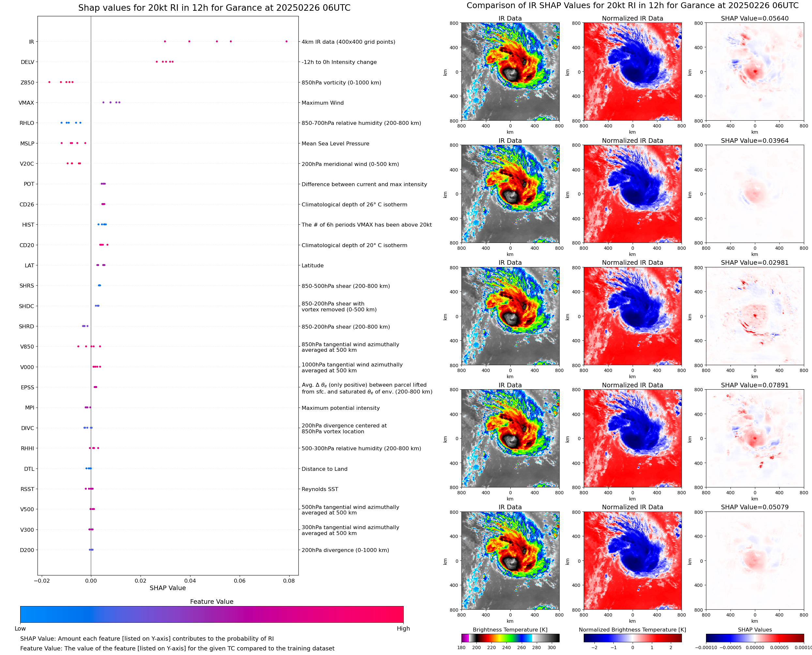Click the SHAP Value x-axis title
The height and width of the screenshot is (655, 812).
(168, 588)
